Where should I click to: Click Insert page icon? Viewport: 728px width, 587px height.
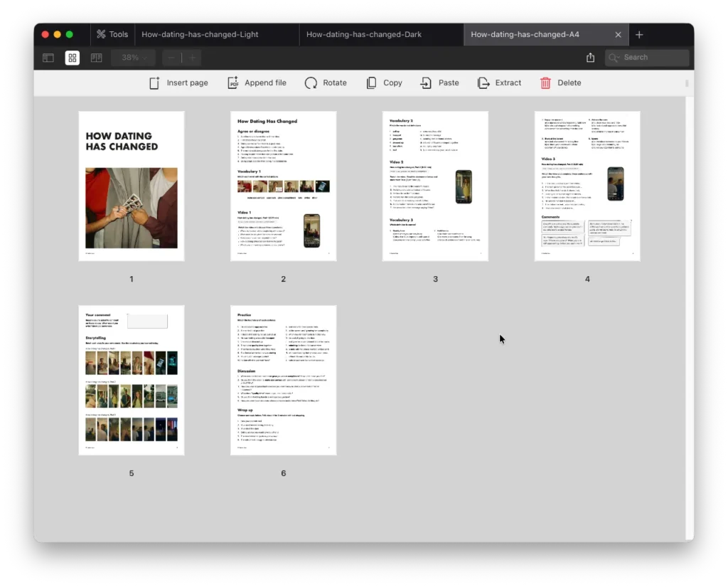click(x=154, y=83)
